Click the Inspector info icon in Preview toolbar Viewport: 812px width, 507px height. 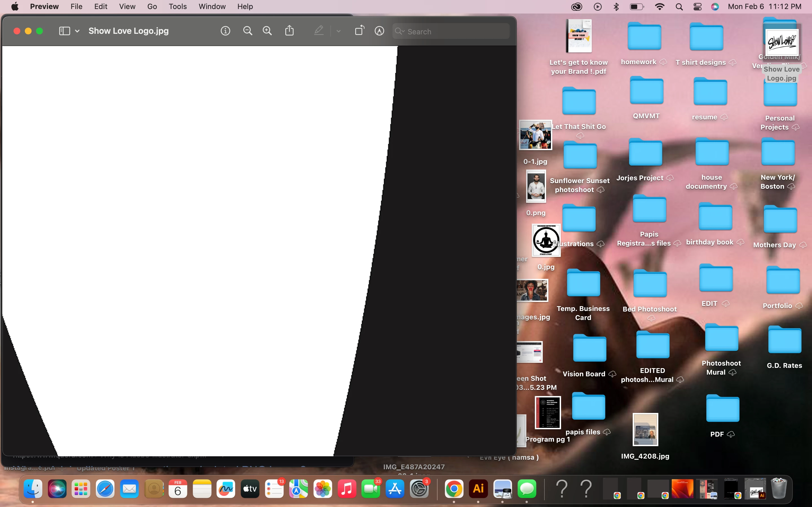[225, 31]
